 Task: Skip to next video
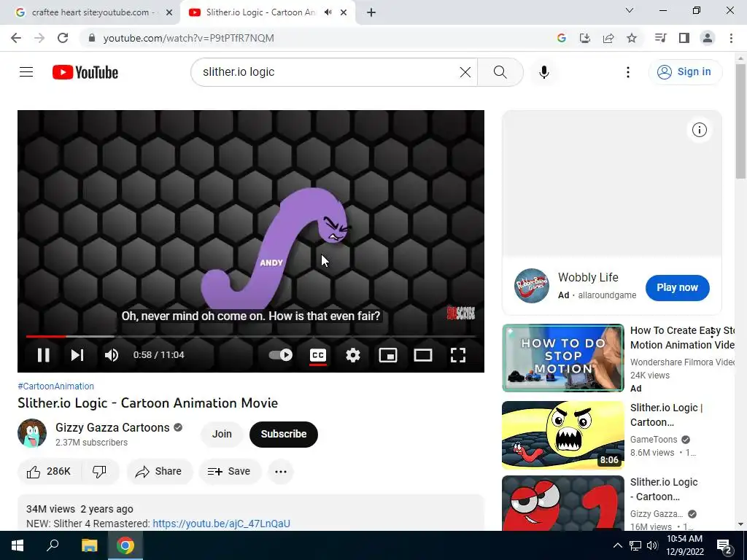(77, 355)
